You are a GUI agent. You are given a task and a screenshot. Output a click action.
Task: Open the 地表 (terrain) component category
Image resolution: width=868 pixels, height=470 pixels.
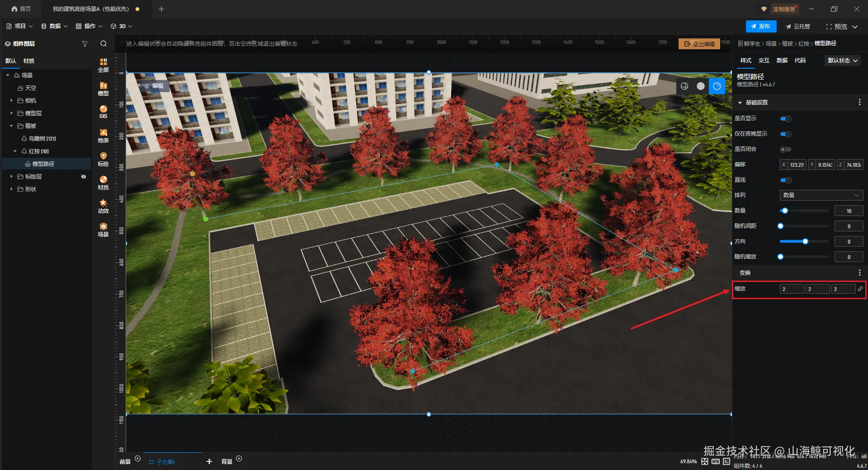click(104, 136)
